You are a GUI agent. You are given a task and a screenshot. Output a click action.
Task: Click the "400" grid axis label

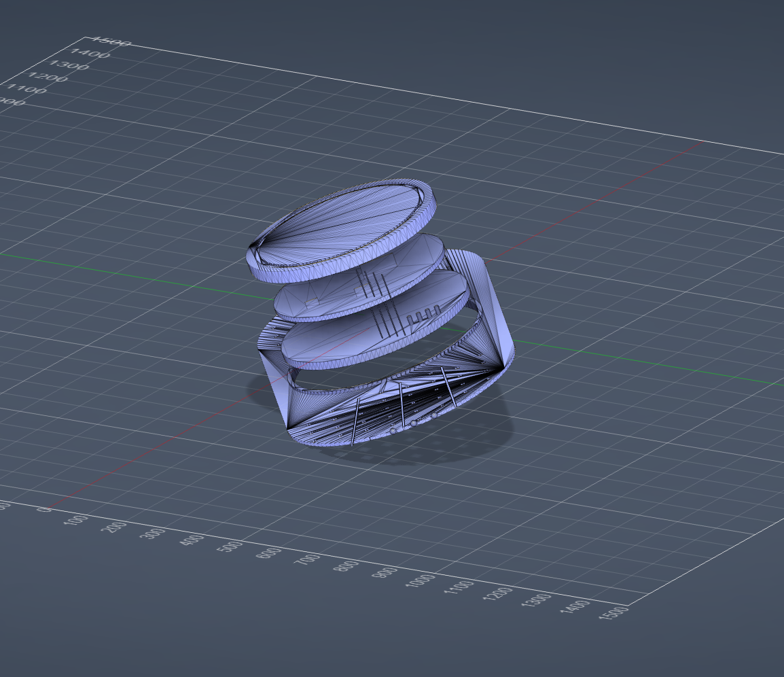[192, 540]
